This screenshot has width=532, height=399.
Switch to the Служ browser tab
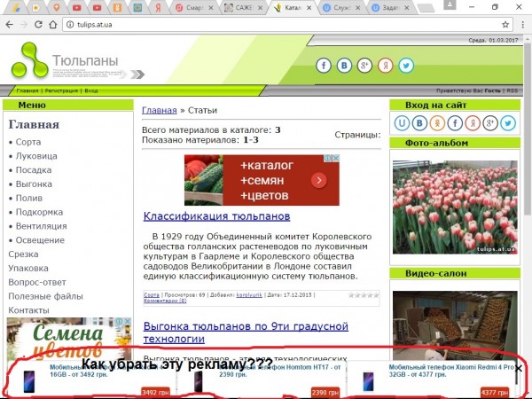click(x=341, y=8)
